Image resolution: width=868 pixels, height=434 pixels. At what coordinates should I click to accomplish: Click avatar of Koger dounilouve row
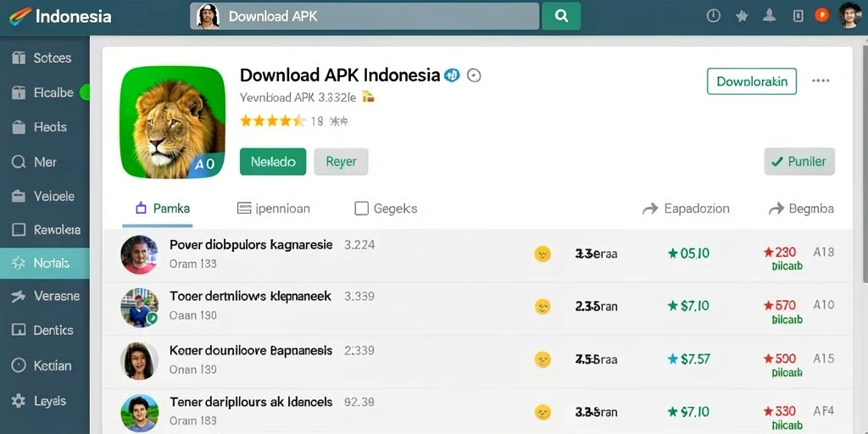click(x=140, y=360)
